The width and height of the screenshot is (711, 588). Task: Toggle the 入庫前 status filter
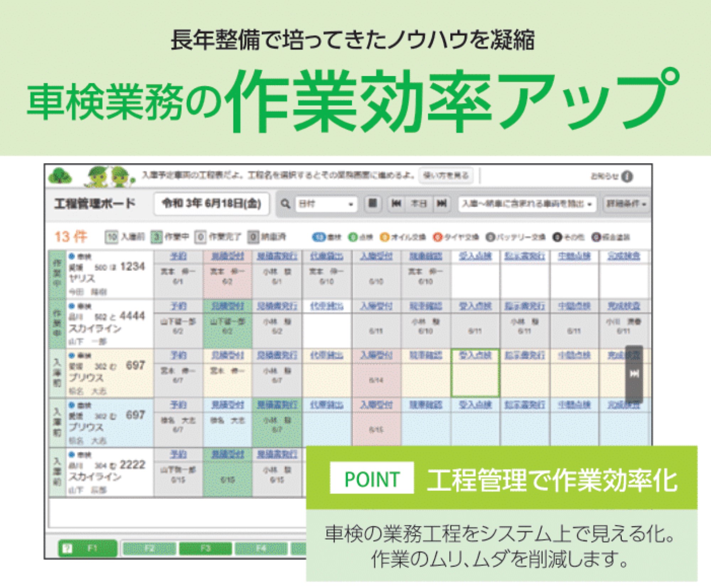pyautogui.click(x=112, y=237)
